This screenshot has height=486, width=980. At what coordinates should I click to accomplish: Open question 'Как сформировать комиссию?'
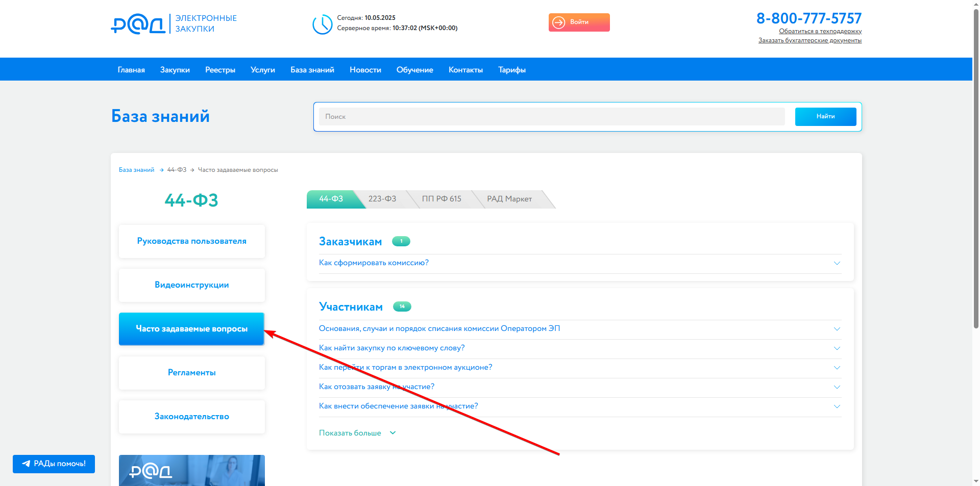[374, 263]
